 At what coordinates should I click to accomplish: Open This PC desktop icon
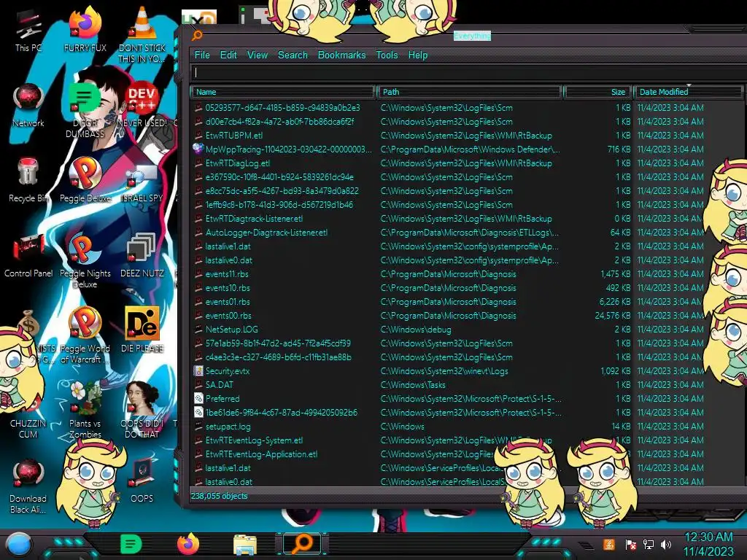point(28,31)
